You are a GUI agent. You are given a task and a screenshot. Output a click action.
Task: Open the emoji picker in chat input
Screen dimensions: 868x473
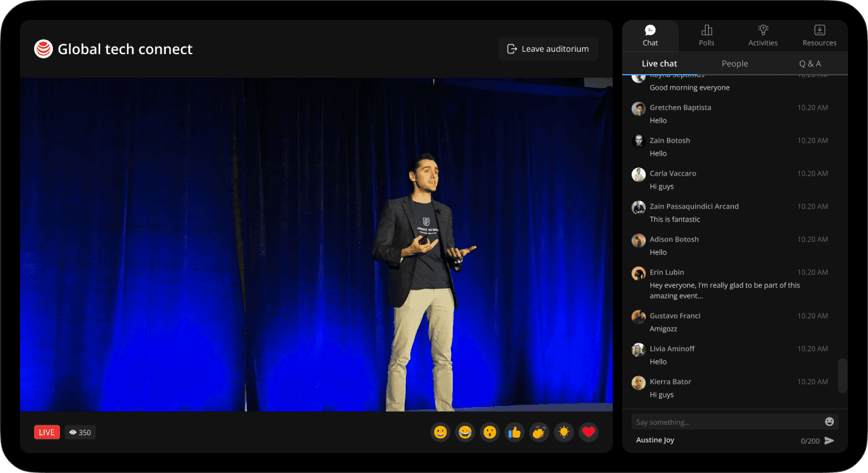click(x=830, y=422)
